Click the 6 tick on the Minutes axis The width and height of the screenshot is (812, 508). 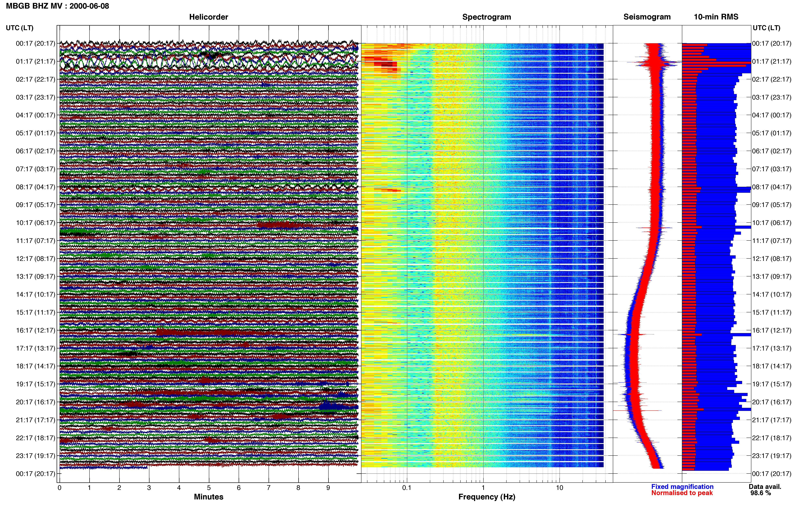[x=239, y=487]
